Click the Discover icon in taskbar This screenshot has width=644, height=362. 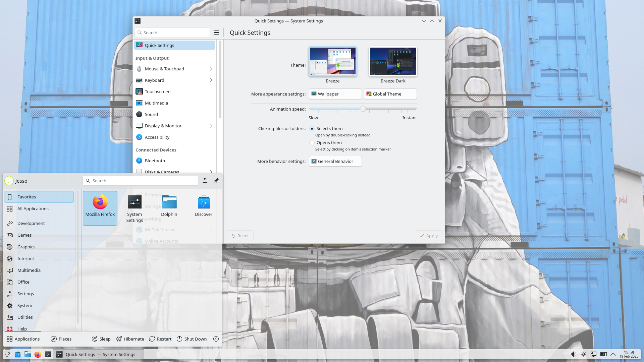pos(18,354)
